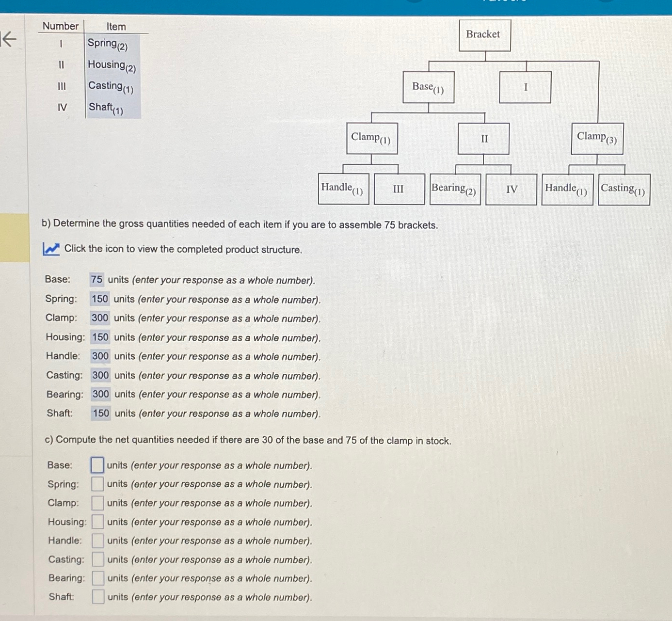Click row number III in the Number column
The width and height of the screenshot is (672, 621).
point(62,86)
